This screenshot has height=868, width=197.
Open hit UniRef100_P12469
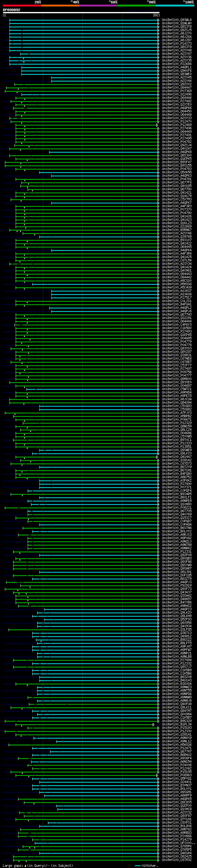point(177,125)
